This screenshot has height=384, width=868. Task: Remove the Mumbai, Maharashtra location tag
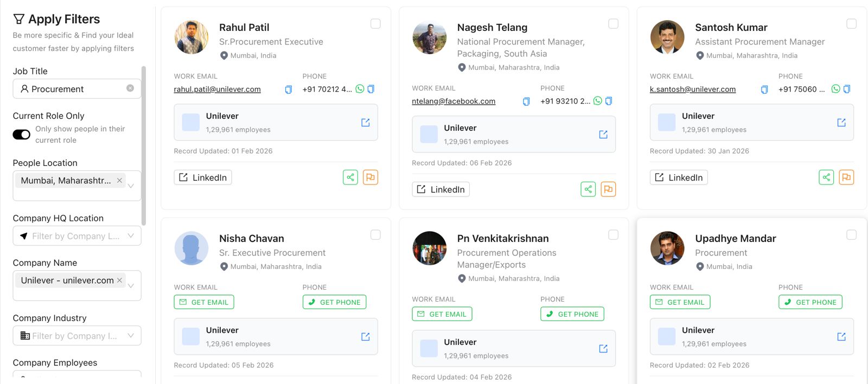point(119,180)
